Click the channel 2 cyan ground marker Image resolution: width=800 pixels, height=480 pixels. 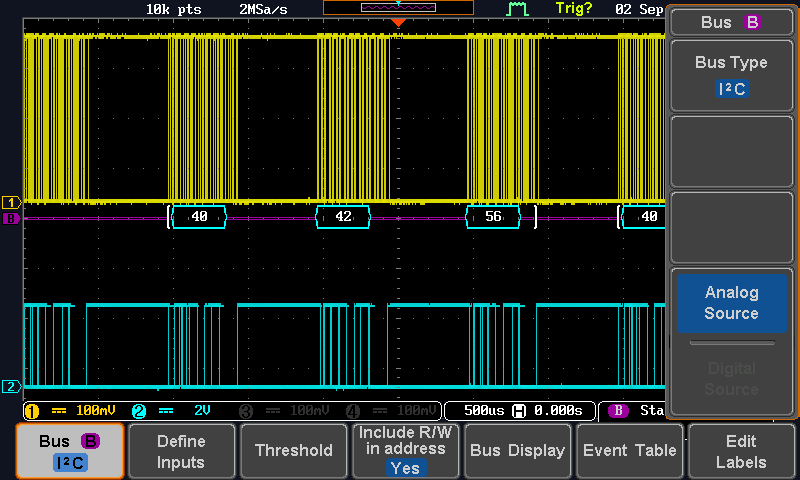(11, 387)
